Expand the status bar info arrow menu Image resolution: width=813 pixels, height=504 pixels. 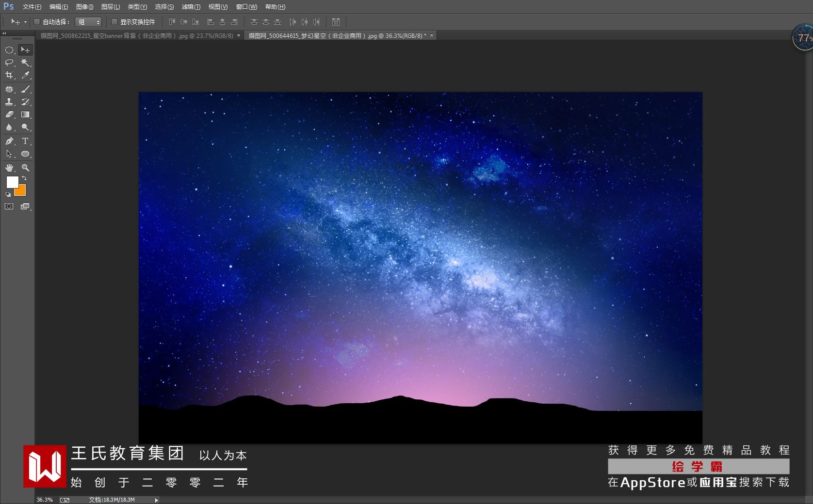(x=156, y=500)
